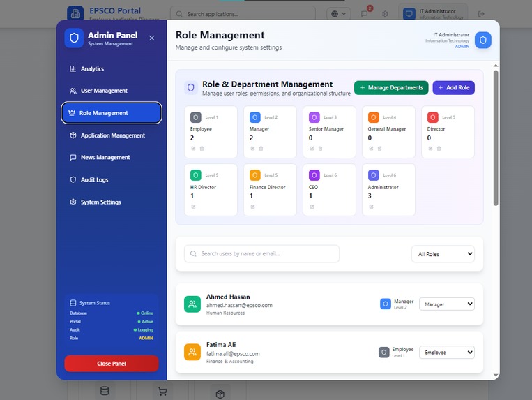The image size is (532, 400).
Task: Open System Settings in sidebar
Action: (112, 202)
